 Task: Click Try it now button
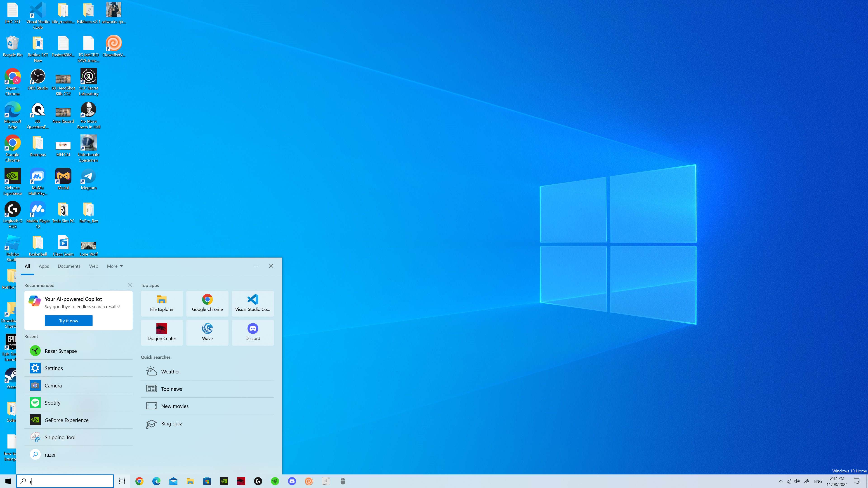68,321
